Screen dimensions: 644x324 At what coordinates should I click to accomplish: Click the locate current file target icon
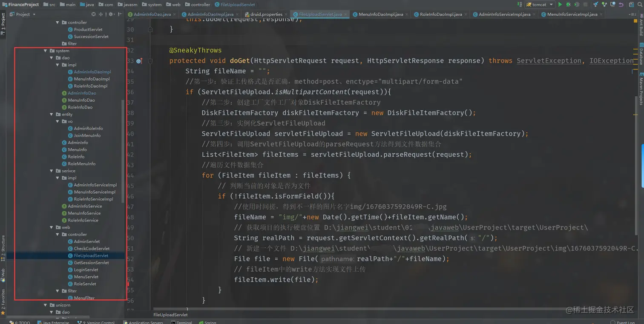[94, 14]
